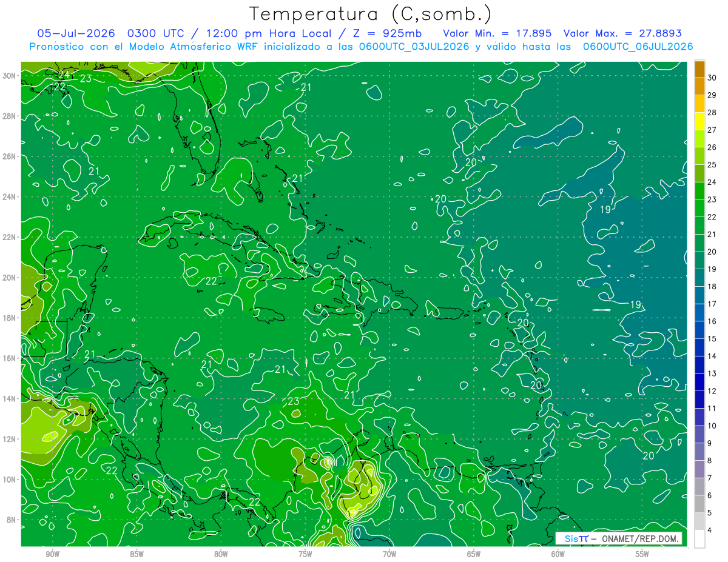Click the '18N' latitude axis label
Screen dimensions: 728x562
click(9, 318)
